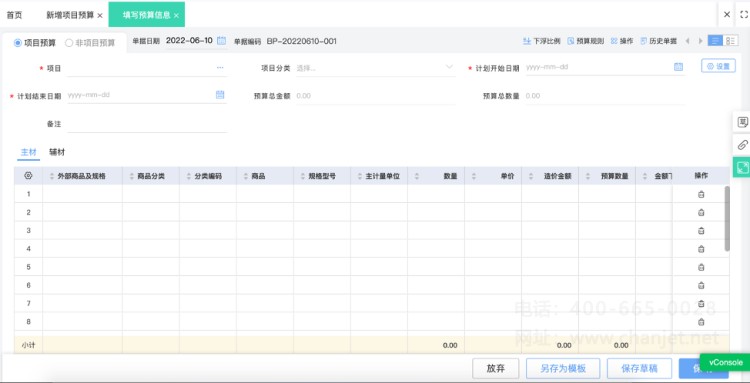The width and height of the screenshot is (750, 383).
Task: Delete table row 6
Action: pos(701,285)
